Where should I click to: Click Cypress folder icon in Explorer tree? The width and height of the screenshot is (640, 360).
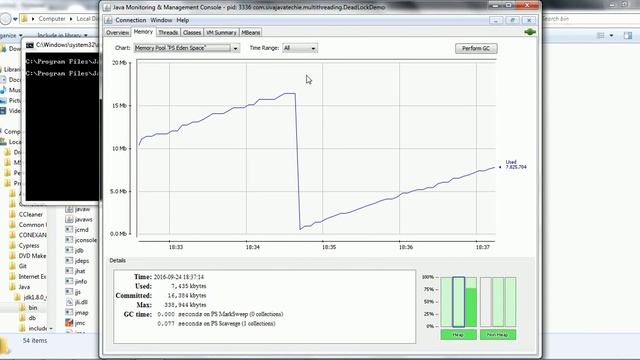pos(13,245)
